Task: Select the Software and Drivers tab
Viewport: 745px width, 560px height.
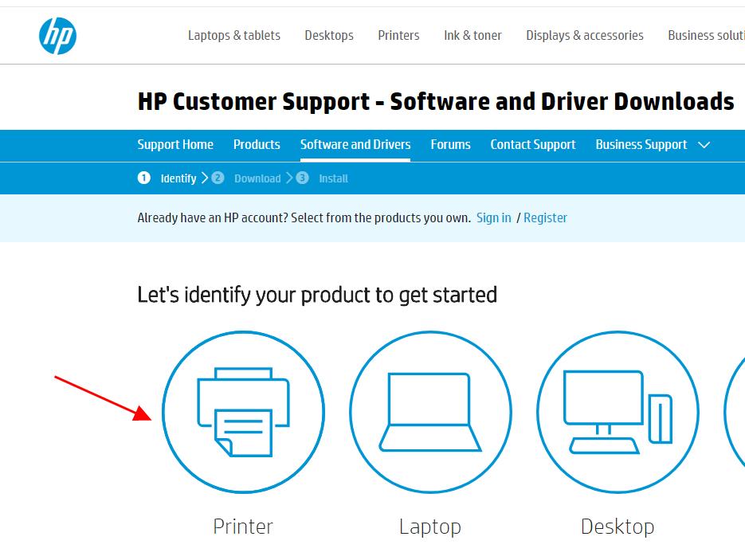Action: coord(355,145)
